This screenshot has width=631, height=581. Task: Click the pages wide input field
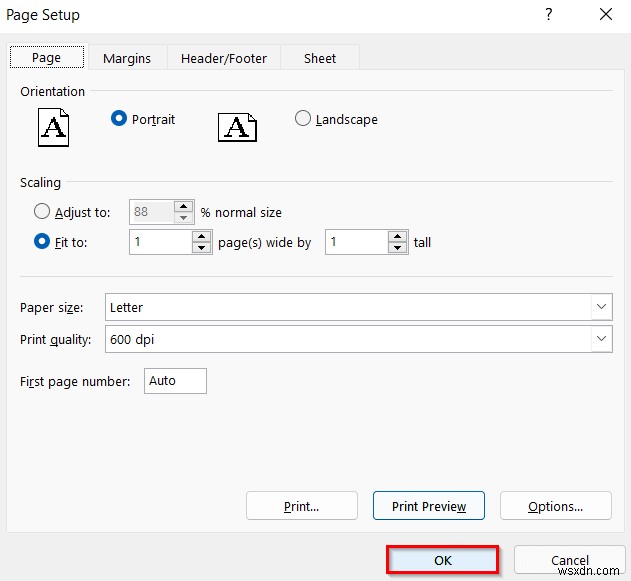coord(161,242)
